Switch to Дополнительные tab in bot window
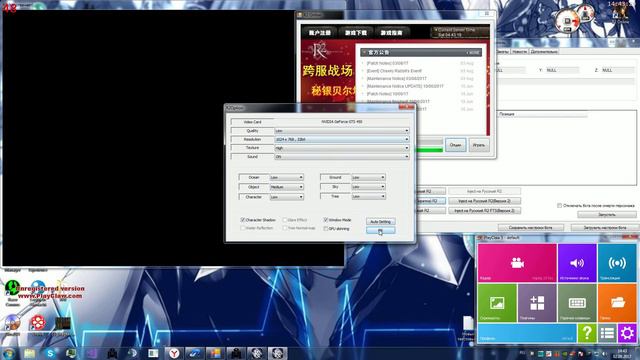The width and height of the screenshot is (640, 360). click(x=544, y=51)
